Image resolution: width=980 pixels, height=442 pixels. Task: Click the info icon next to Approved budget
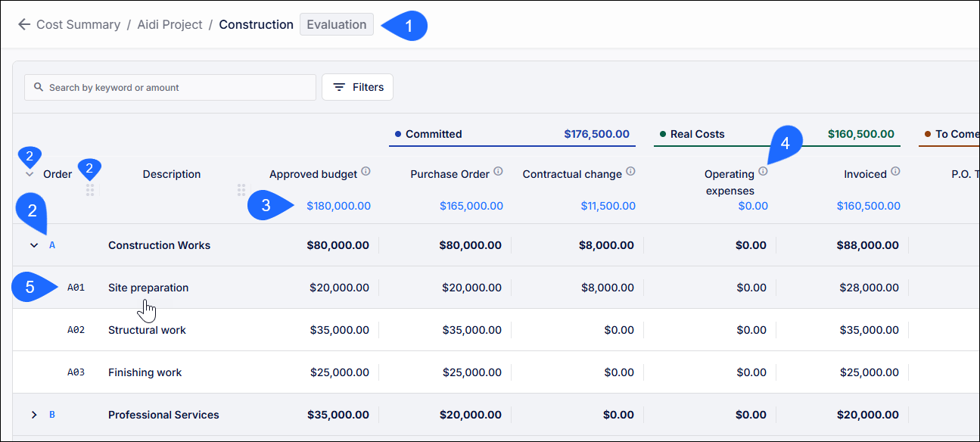click(366, 172)
